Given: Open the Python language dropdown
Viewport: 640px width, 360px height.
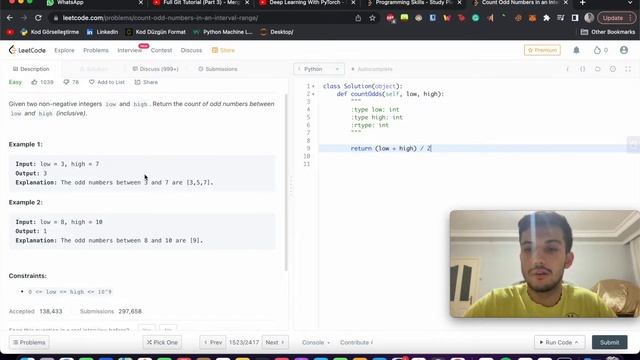Looking at the screenshot, I should pyautogui.click(x=319, y=69).
